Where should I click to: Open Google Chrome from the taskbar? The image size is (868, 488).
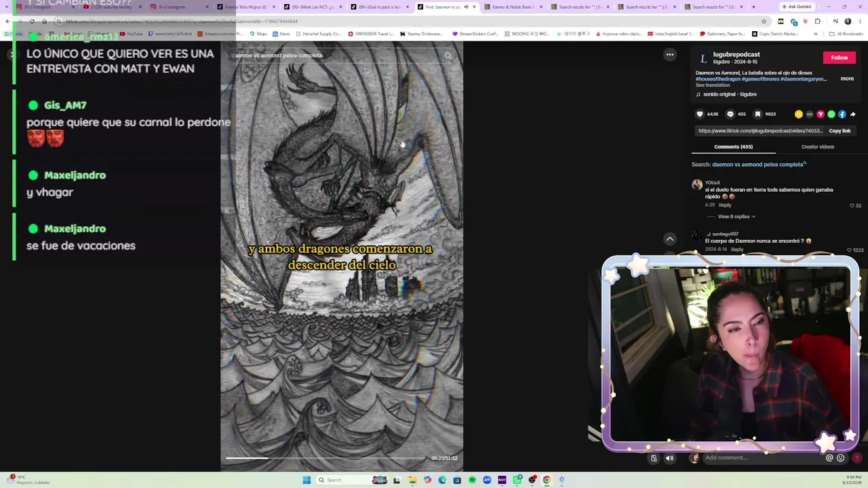[547, 480]
